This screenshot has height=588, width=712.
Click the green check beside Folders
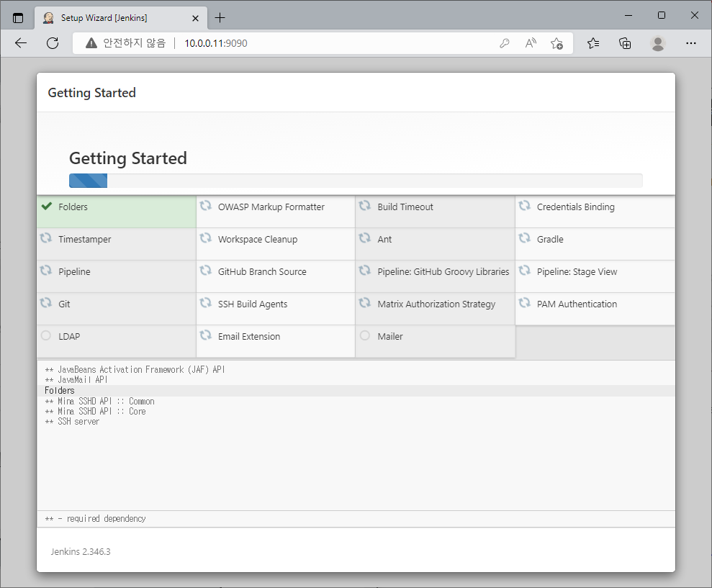(x=46, y=206)
